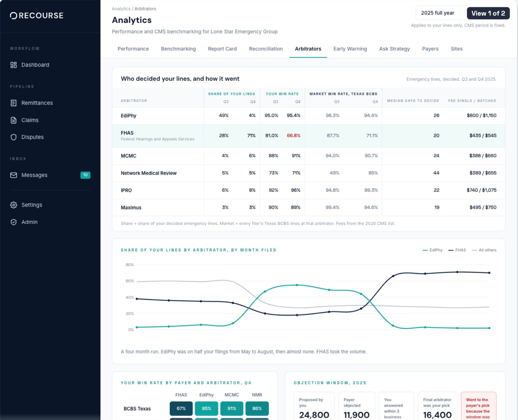This screenshot has width=518, height=420.
Task: Open the Proposed by you 24,800 card
Action: coord(314,406)
